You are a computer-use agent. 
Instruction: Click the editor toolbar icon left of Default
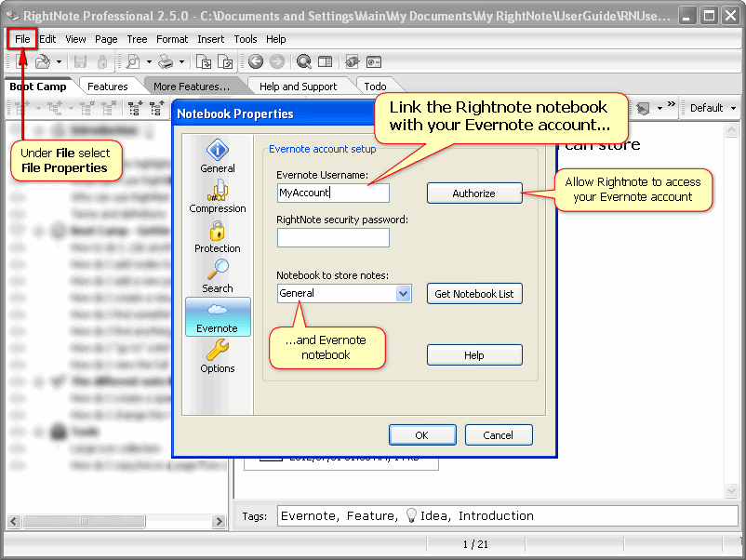coord(644,109)
